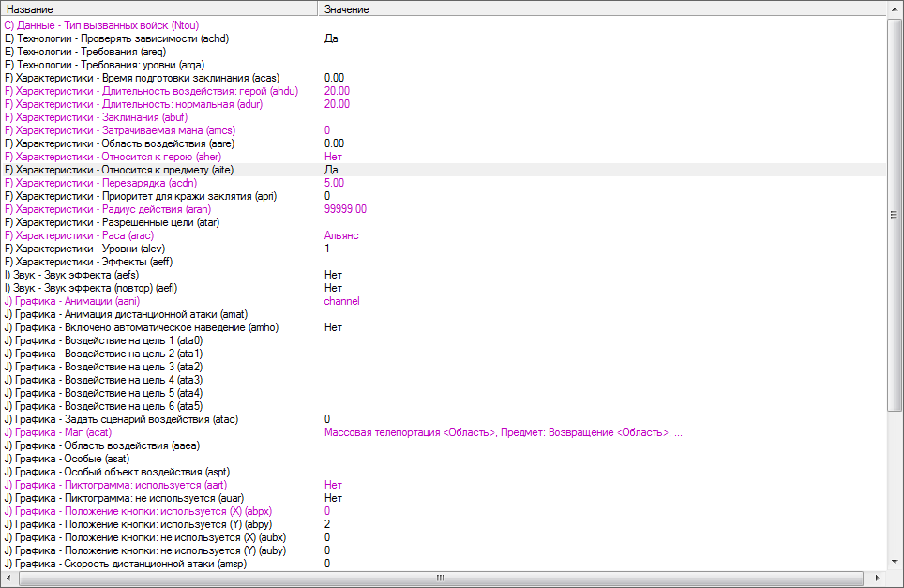Select row "Относится к герою (aher)"
Image resolution: width=904 pixels, height=588 pixels.
[444, 157]
